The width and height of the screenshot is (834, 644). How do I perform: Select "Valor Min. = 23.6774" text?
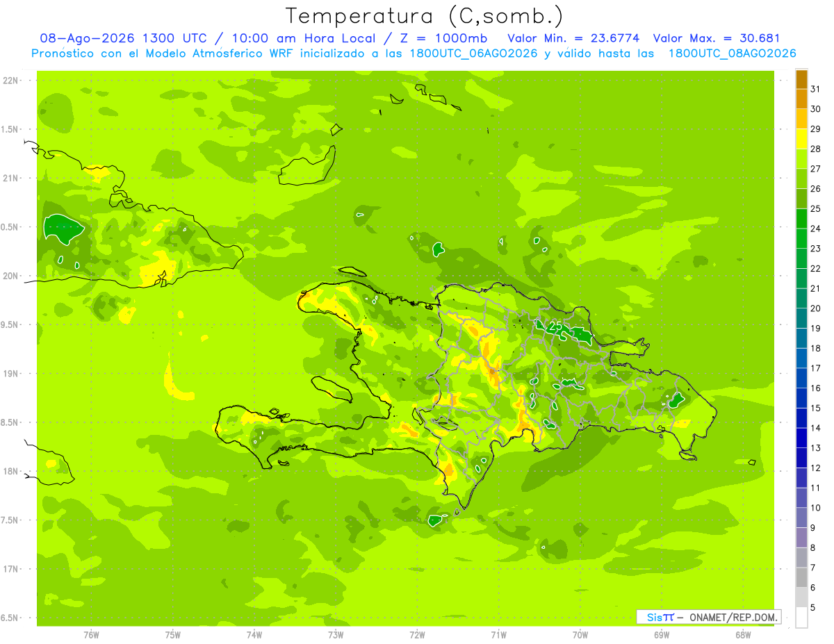[573, 38]
